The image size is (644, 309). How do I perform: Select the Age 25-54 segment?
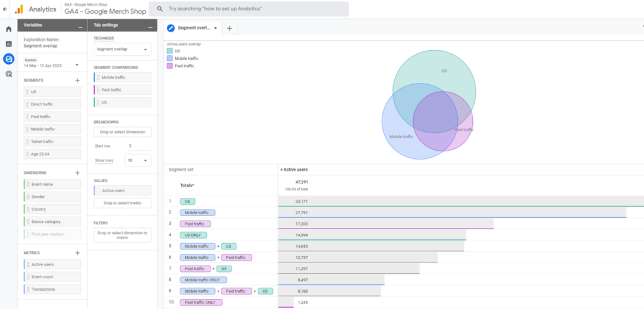pyautogui.click(x=52, y=154)
